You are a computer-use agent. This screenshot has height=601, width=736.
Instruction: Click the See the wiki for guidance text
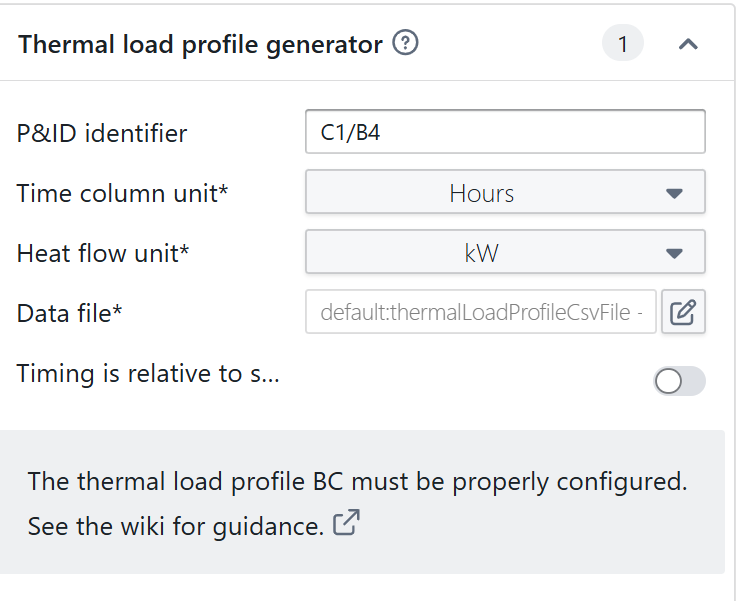175,525
